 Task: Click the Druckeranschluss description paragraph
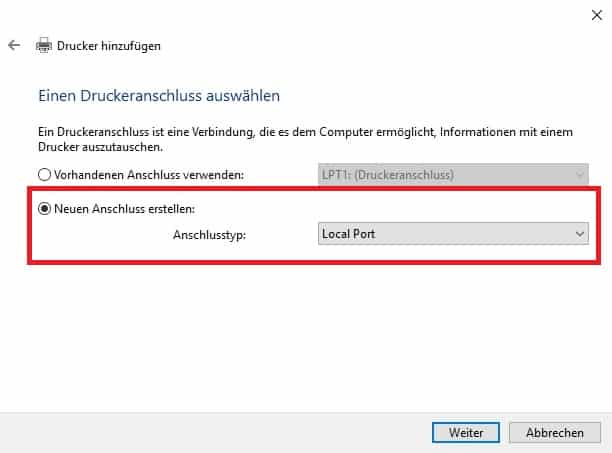(305, 139)
